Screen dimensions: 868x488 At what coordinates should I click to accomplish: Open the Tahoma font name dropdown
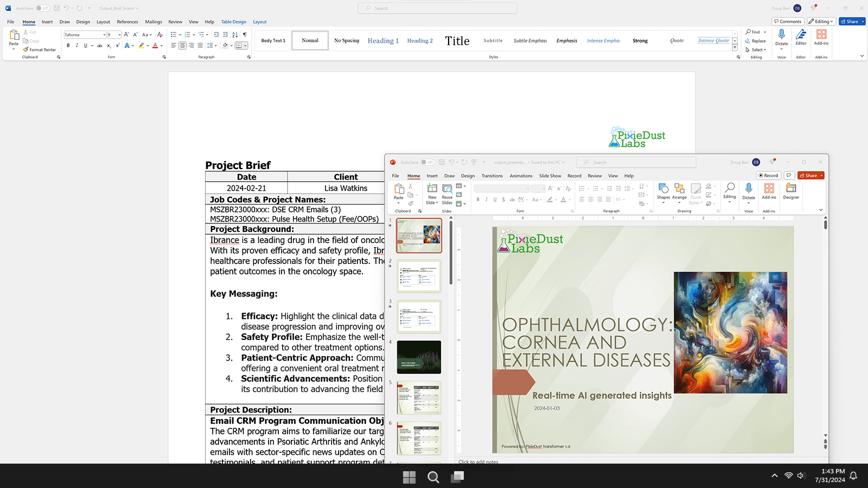click(104, 35)
